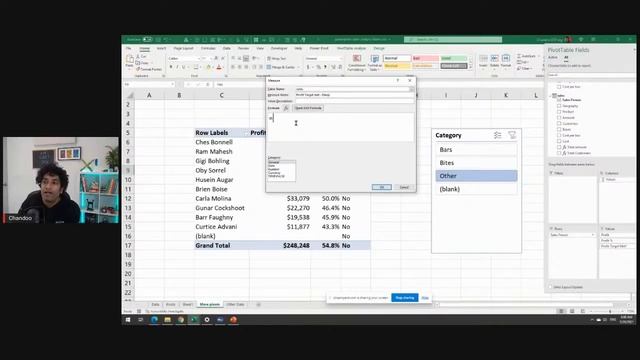Switch to the Formulas ribbon tab
This screenshot has width=640, height=360.
pyautogui.click(x=208, y=48)
